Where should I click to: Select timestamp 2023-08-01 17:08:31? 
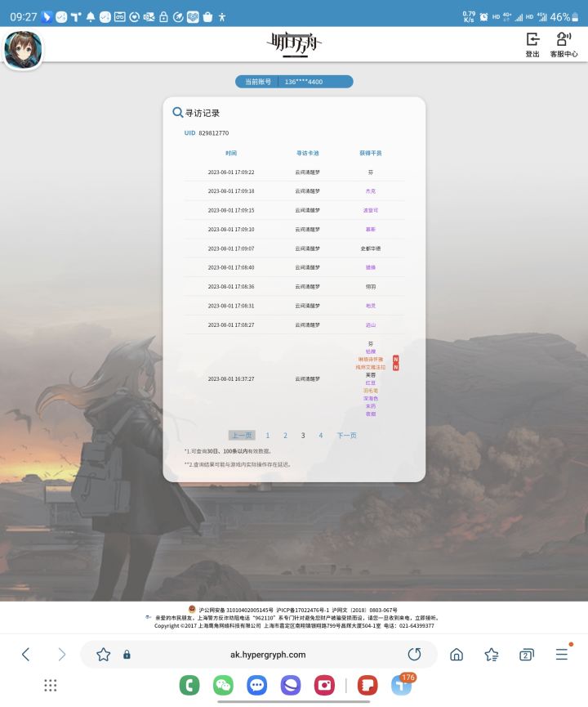coord(231,306)
